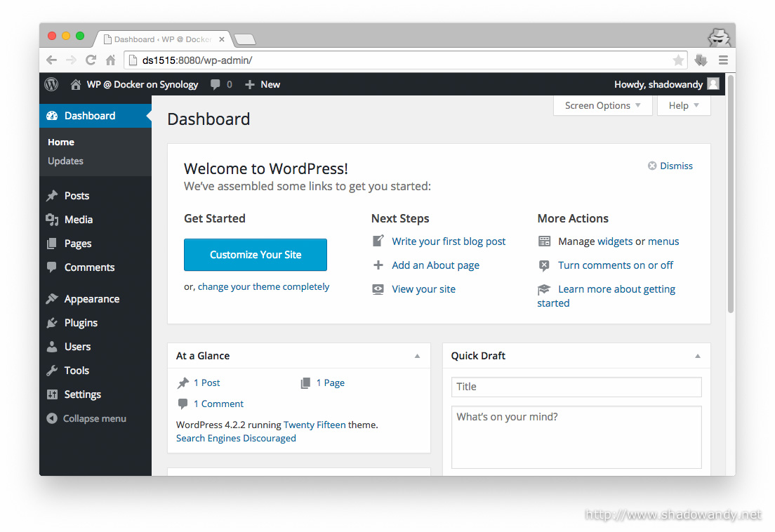This screenshot has width=775, height=532.
Task: Click the browser home icon
Action: click(111, 60)
